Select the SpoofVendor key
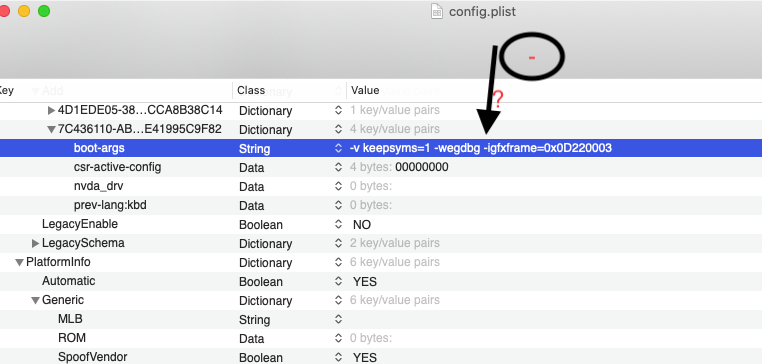Image resolution: width=762 pixels, height=364 pixels. [x=92, y=357]
